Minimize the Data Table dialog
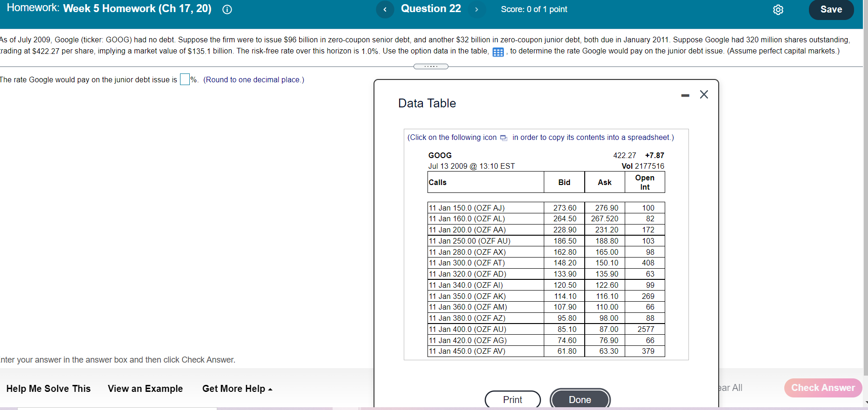This screenshot has width=868, height=410. click(685, 95)
